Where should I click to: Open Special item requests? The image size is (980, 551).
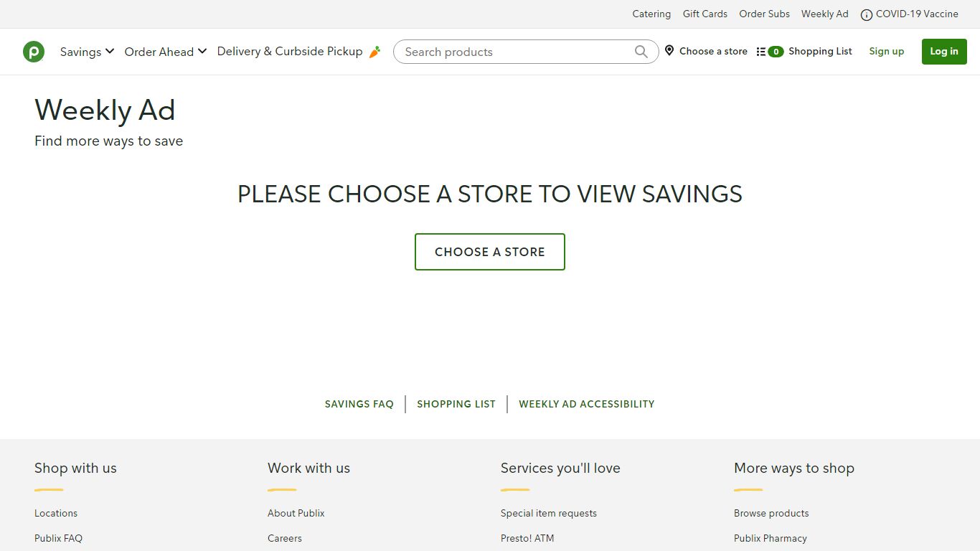[549, 513]
